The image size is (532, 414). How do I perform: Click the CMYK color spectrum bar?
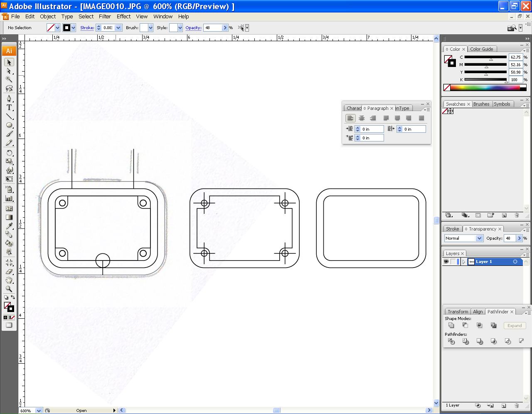click(x=485, y=88)
